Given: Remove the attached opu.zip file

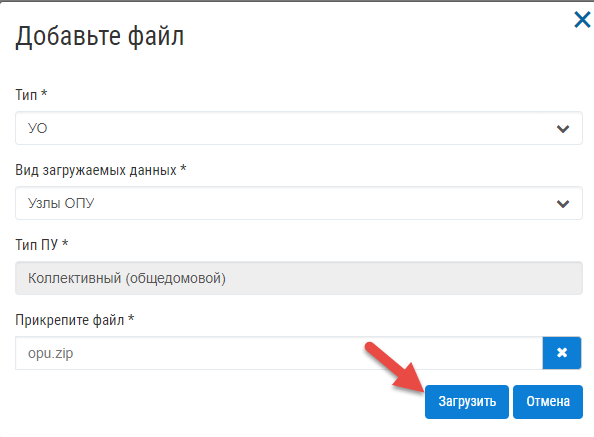Looking at the screenshot, I should click(562, 353).
